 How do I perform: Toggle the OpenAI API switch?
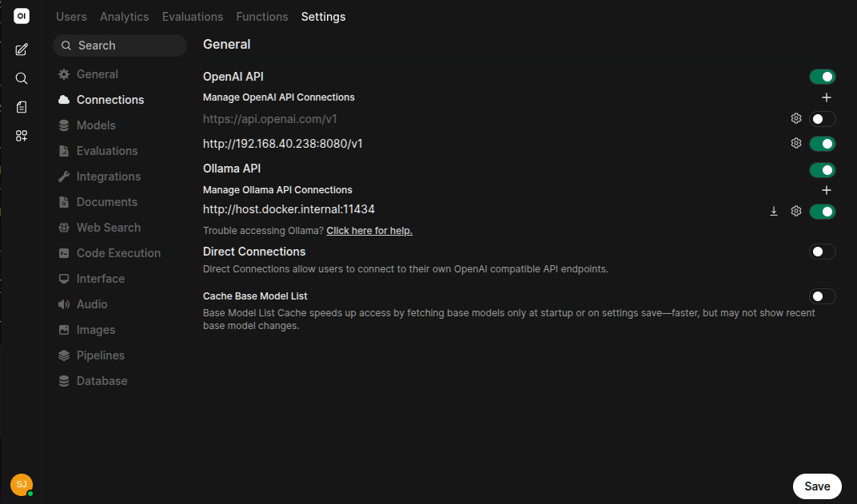click(x=822, y=77)
